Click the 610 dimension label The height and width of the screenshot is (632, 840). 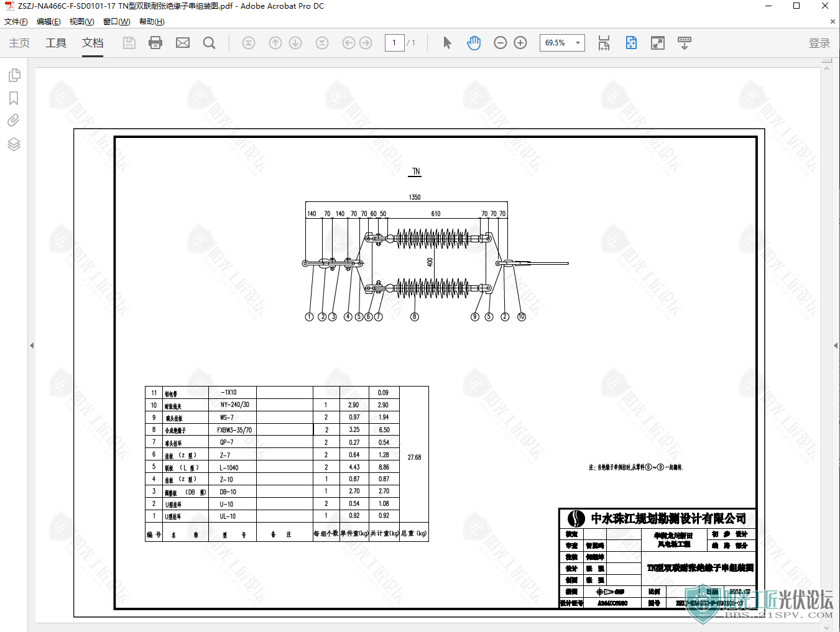tap(436, 214)
